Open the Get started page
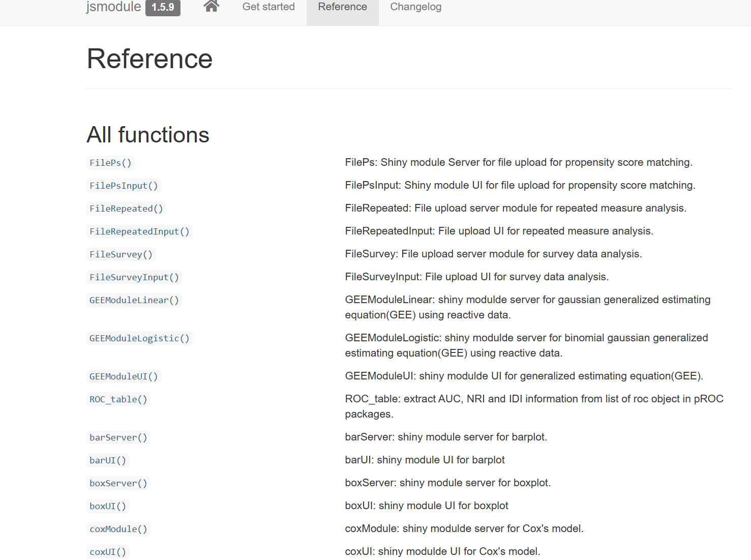This screenshot has width=751, height=560. 268,7
